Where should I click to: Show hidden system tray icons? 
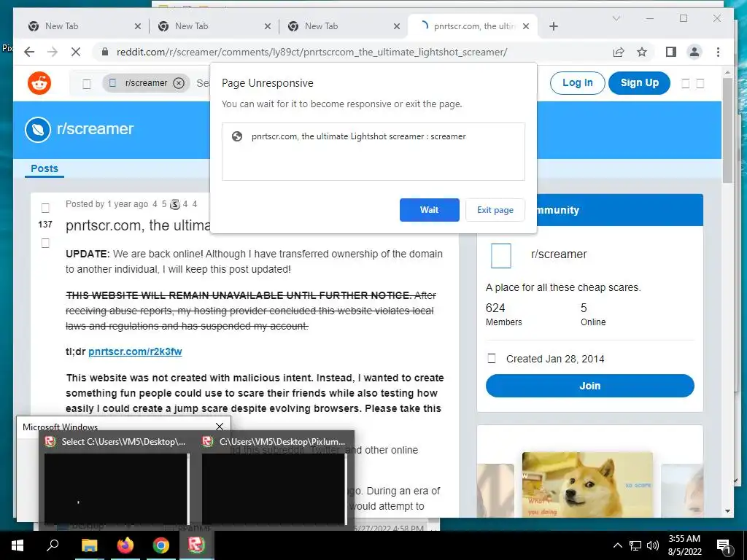[617, 545]
